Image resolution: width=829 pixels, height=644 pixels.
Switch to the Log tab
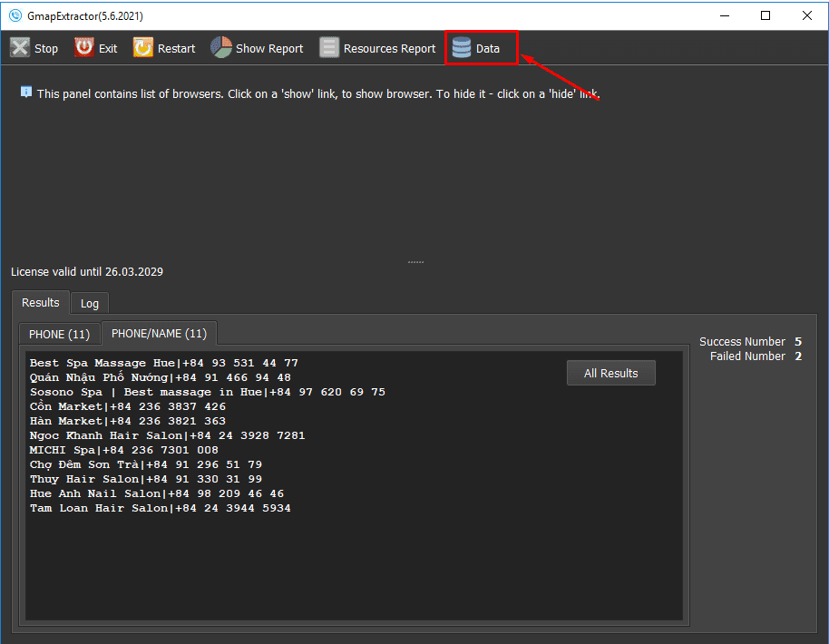point(90,304)
